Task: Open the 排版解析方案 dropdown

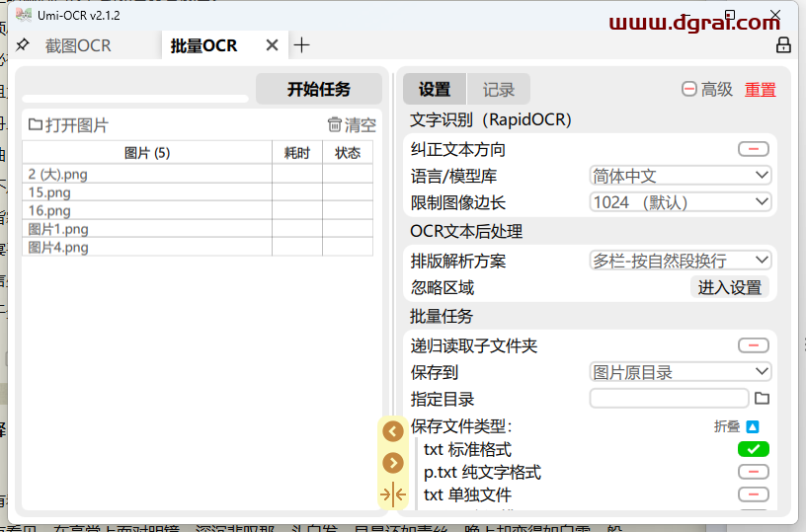Action: 680,261
